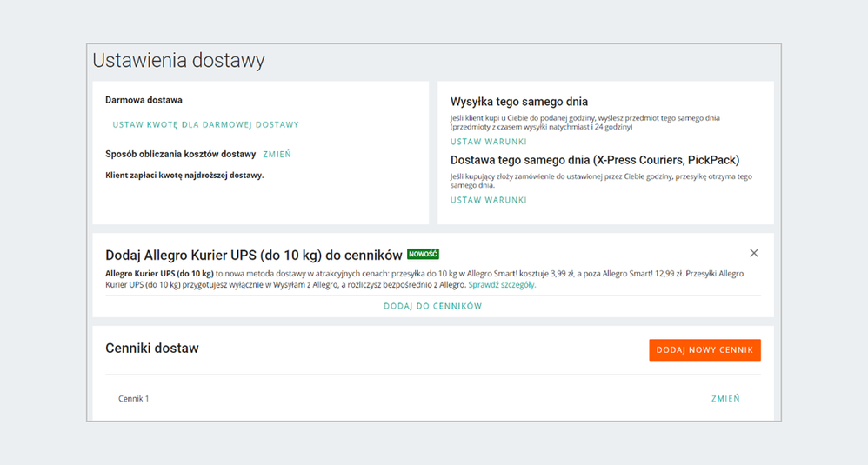868x465 pixels.
Task: Open USTAW WARUNKI under Dostawa tego samego dnia
Action: pyautogui.click(x=488, y=200)
